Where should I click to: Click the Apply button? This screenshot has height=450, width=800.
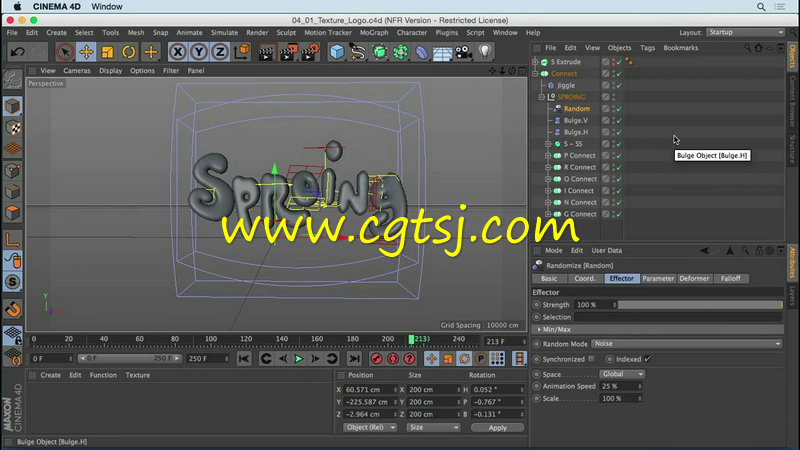coord(497,428)
